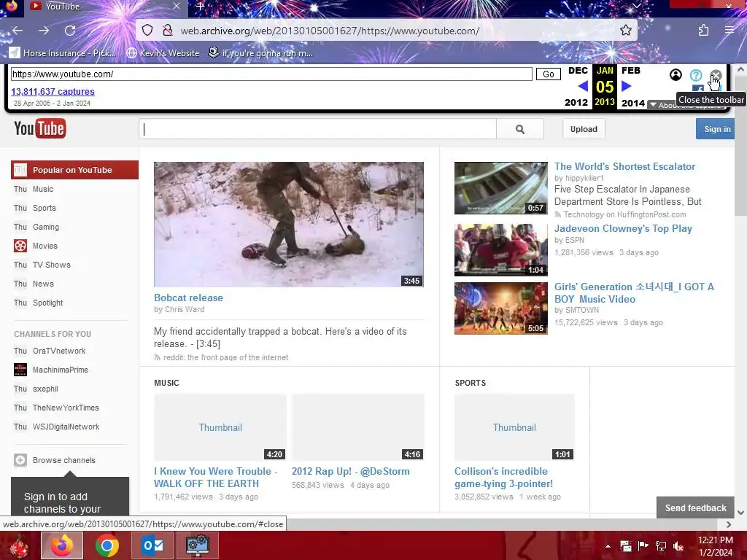Viewport: 747px width, 560px height.
Task: Open the Gaming category in sidebar
Action: tap(46, 227)
